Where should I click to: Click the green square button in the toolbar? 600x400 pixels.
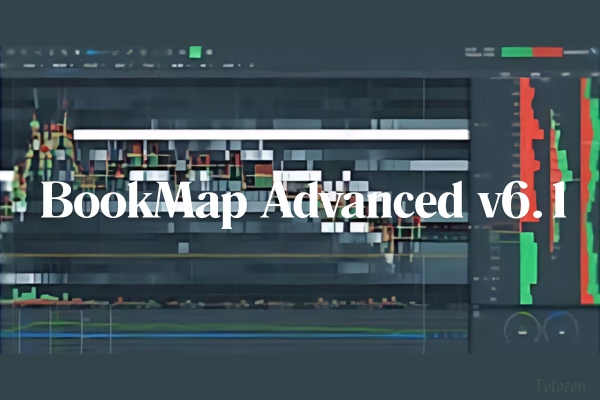195,51
